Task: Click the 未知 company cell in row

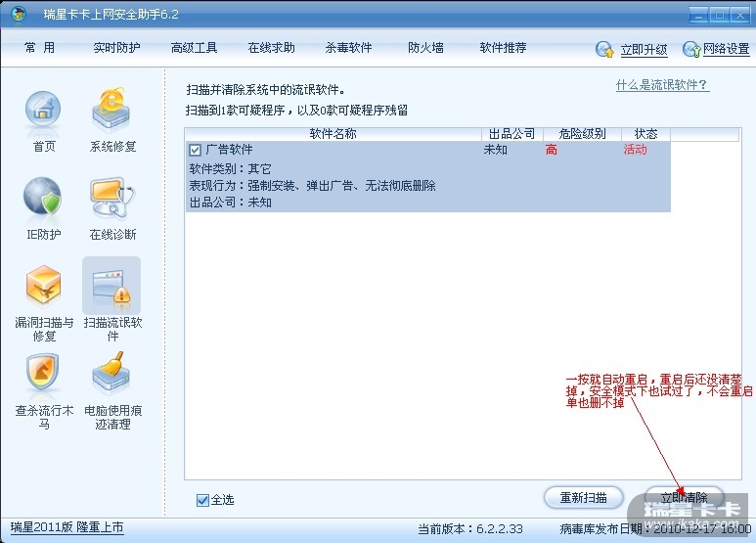Action: pyautogui.click(x=495, y=150)
